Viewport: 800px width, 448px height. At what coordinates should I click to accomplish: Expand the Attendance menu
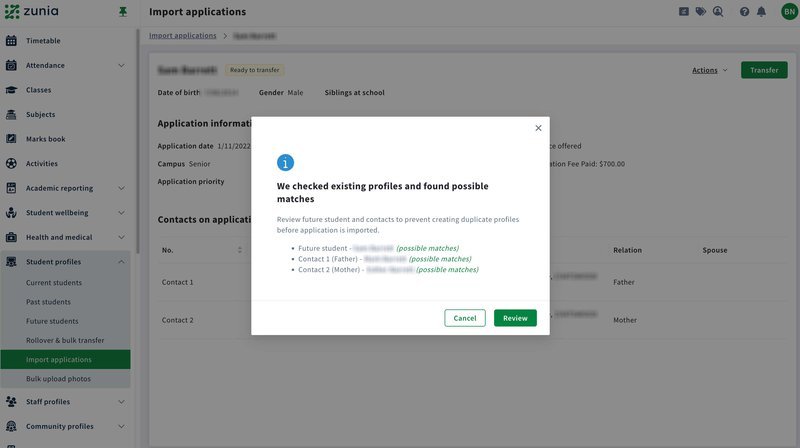(x=121, y=66)
